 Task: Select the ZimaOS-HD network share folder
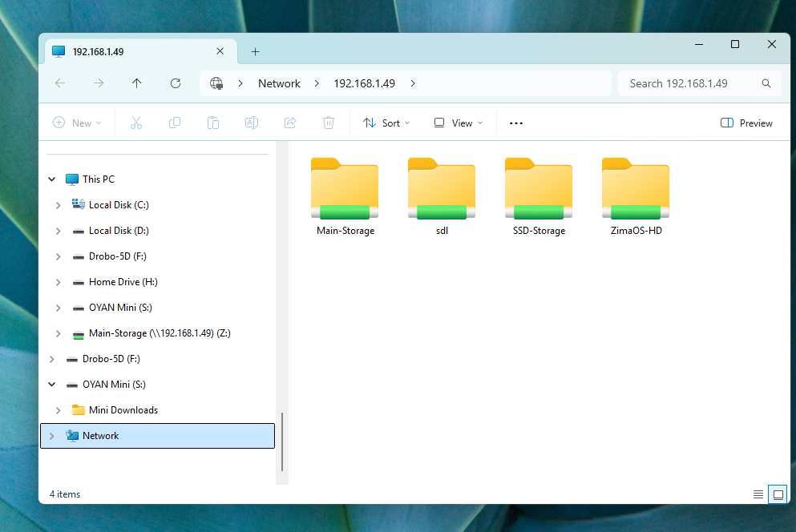coord(636,197)
